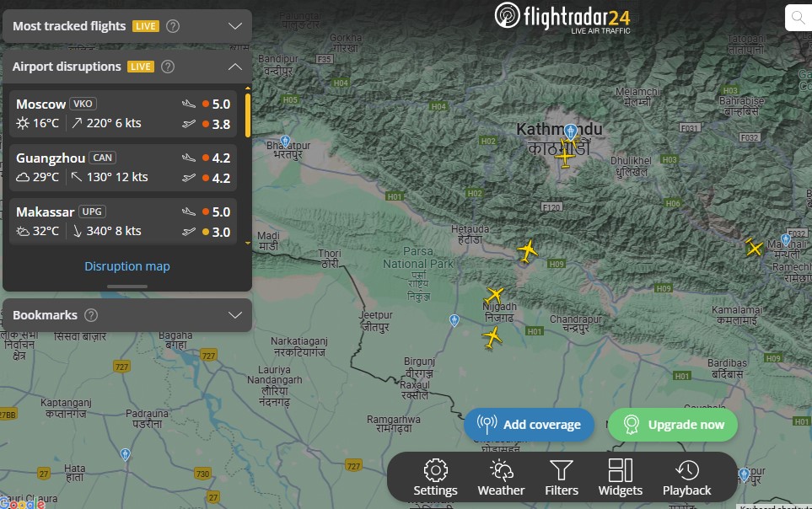Open the Widgets panel
Screen dimensions: 812x509
620,478
